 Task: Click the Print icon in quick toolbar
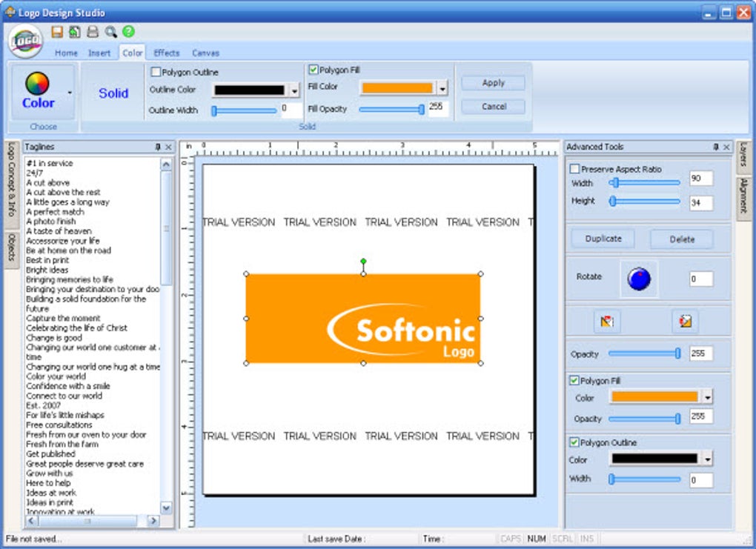93,32
